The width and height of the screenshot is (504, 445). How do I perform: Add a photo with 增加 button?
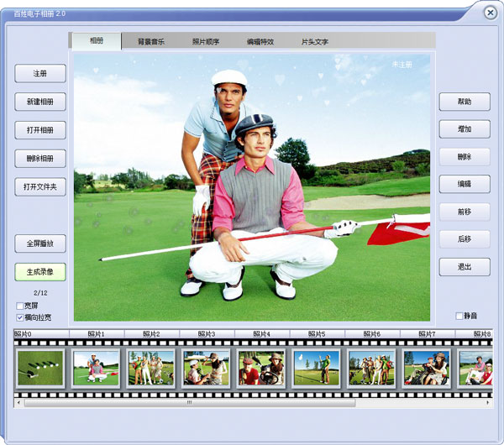pyautogui.click(x=465, y=129)
